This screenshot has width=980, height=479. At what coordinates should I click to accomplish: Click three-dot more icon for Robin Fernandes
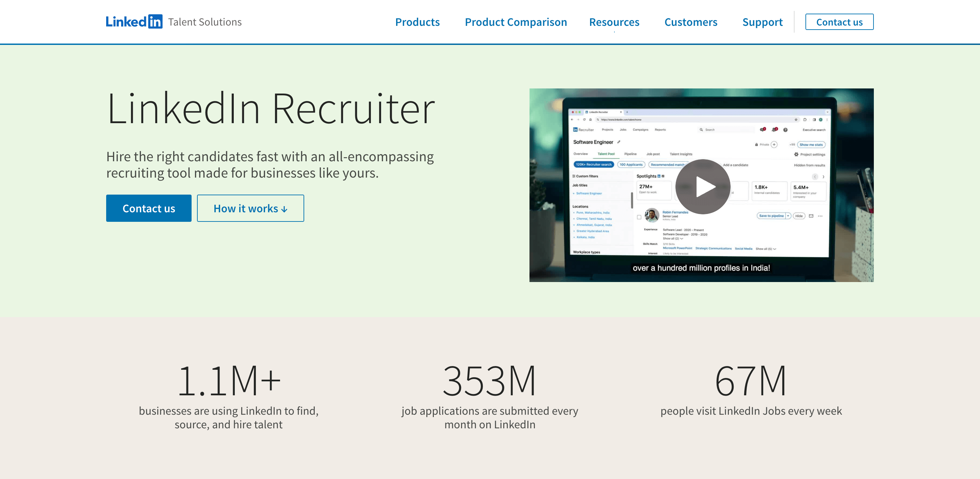820,216
